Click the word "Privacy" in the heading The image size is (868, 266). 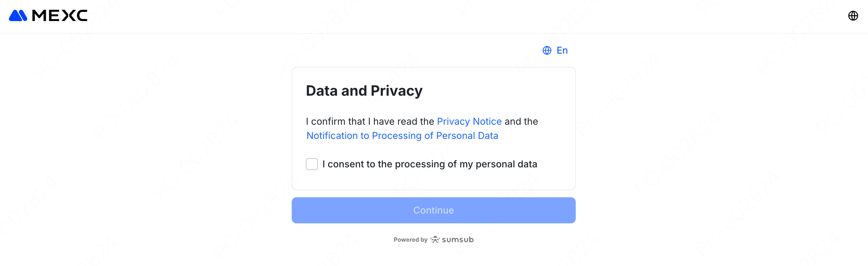pyautogui.click(x=396, y=90)
